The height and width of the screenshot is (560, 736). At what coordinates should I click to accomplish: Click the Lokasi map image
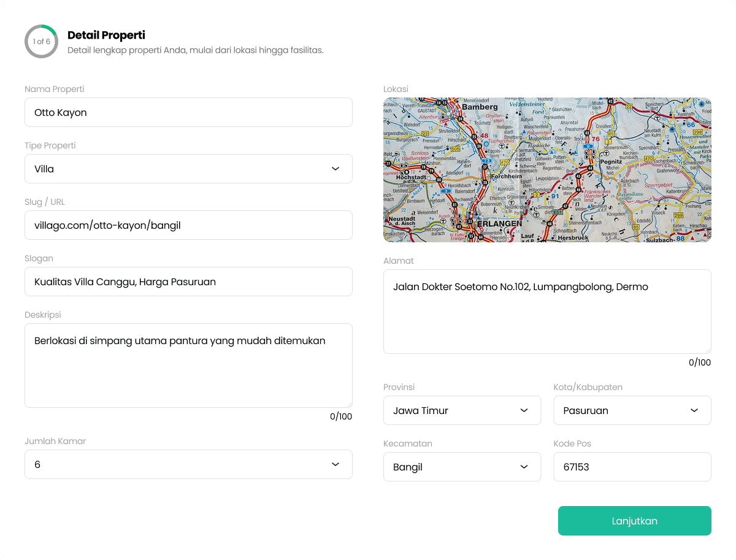tap(547, 169)
